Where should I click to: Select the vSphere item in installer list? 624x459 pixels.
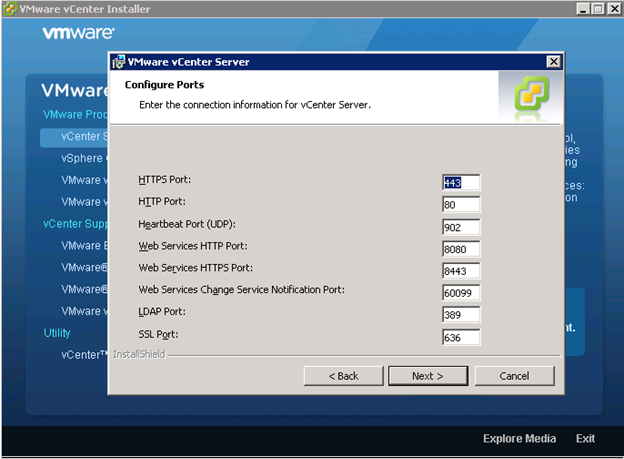coord(84,158)
